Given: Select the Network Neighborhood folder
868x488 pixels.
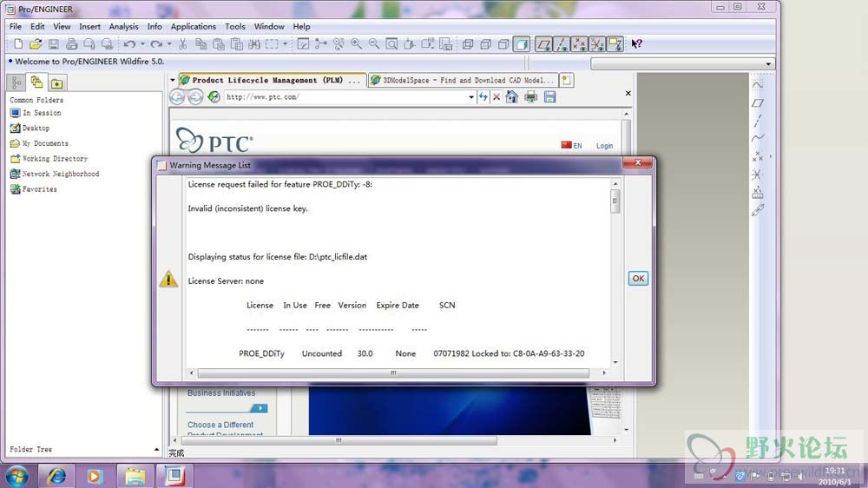Looking at the screenshot, I should [55, 174].
